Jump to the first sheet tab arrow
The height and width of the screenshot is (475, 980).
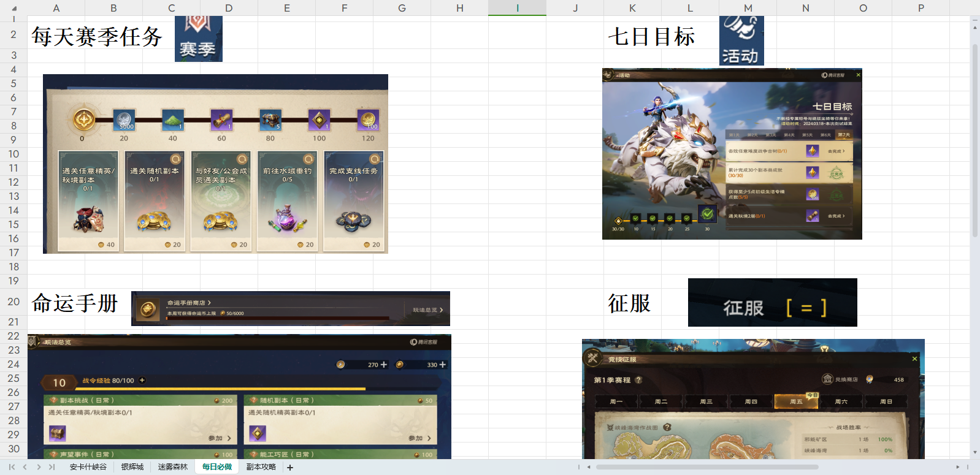(x=12, y=467)
